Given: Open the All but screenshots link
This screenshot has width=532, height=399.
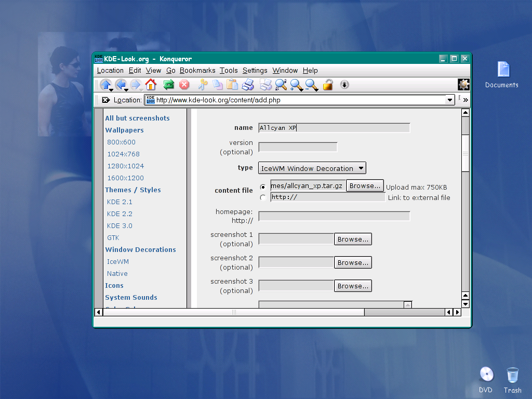Looking at the screenshot, I should tap(137, 118).
